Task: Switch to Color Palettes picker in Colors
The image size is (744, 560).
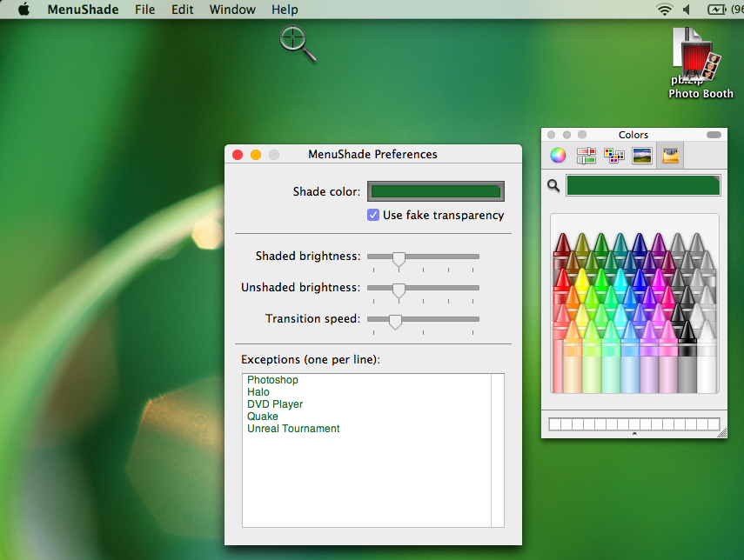Action: [x=614, y=155]
